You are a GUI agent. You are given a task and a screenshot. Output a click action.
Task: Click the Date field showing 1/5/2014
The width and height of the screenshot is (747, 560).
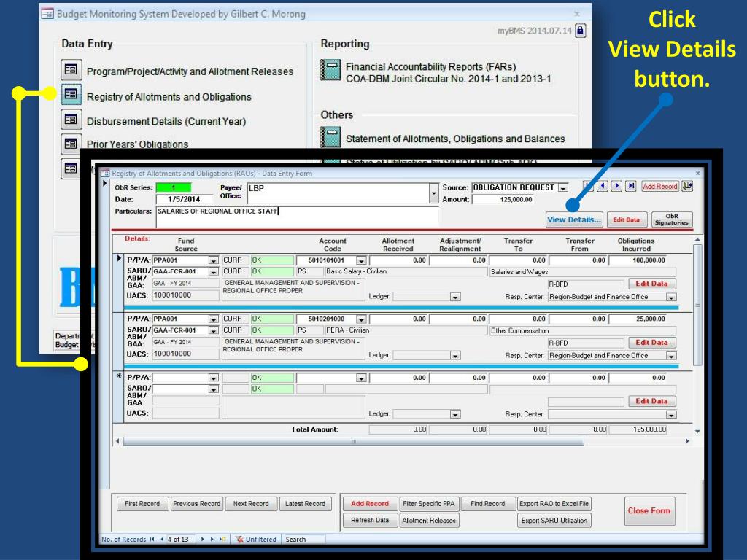click(x=184, y=199)
